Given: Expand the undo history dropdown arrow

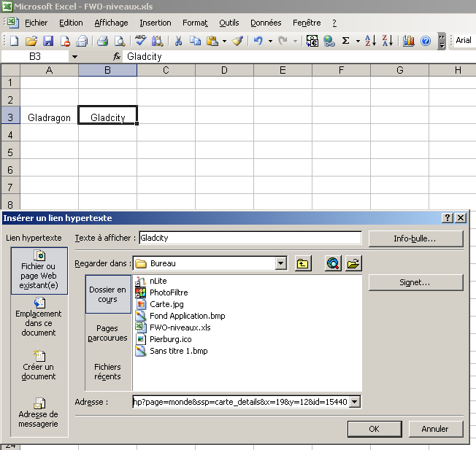Looking at the screenshot, I should (270, 41).
